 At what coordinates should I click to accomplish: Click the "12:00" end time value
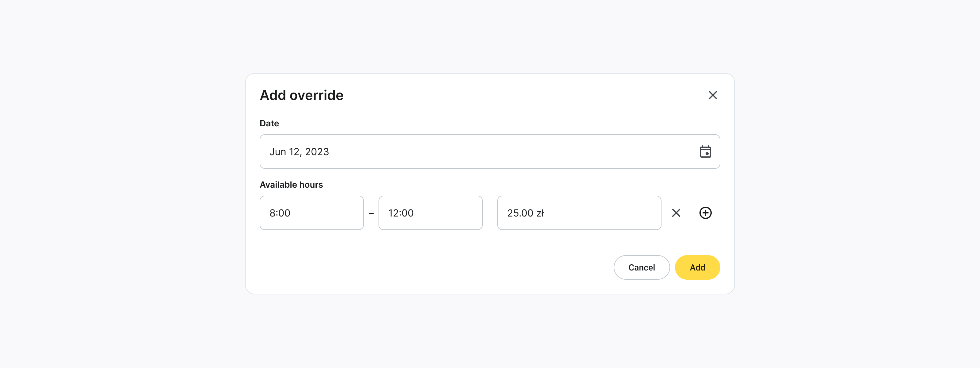(401, 213)
